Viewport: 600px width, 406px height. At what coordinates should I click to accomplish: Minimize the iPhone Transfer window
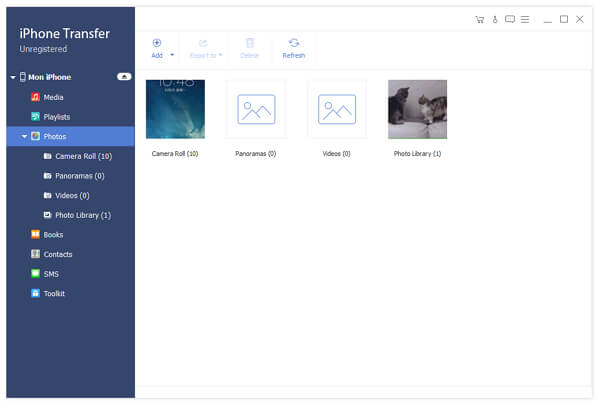(548, 20)
